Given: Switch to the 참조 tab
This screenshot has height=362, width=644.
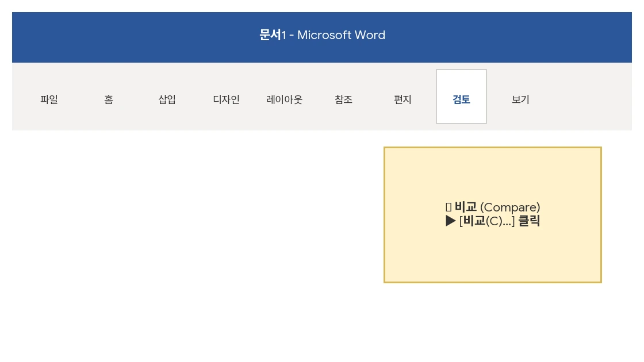Looking at the screenshot, I should point(343,99).
